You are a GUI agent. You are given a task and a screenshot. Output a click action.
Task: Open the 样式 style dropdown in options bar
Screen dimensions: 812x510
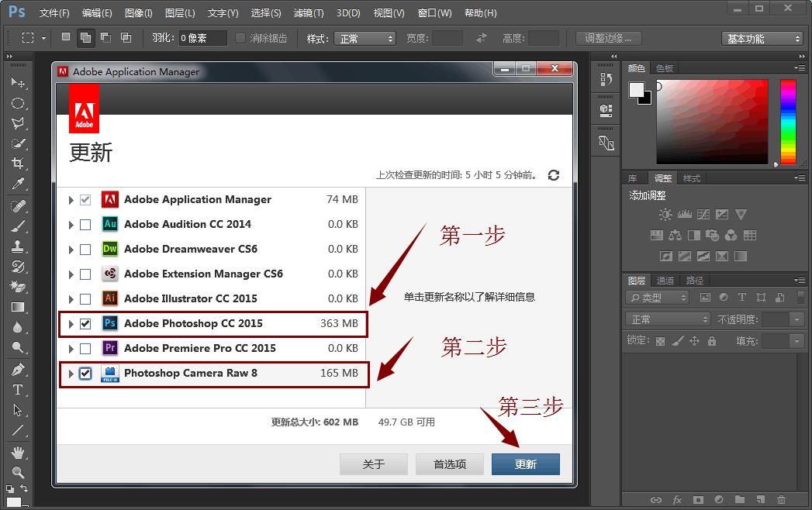365,38
